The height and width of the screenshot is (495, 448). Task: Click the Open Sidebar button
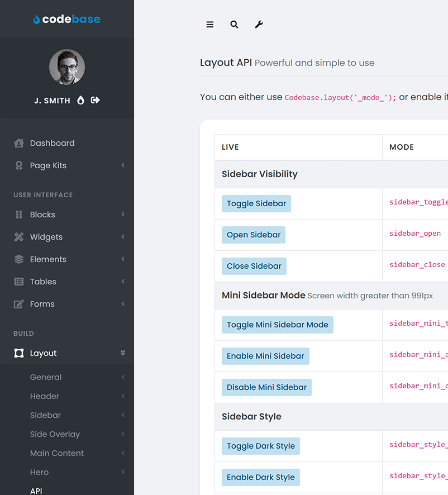point(254,235)
